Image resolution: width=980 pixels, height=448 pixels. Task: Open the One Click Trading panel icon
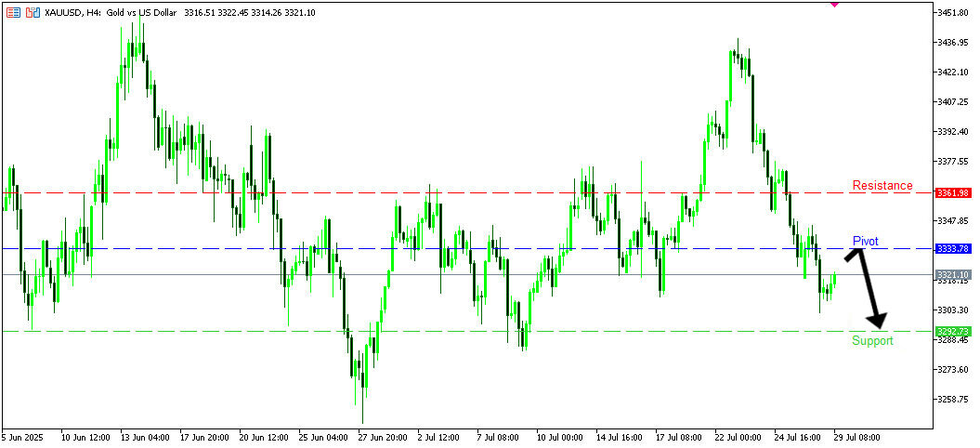pos(33,13)
